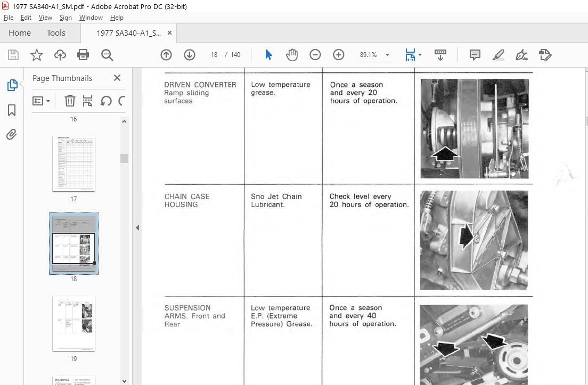Click the 'Check level every 20 hours' text
The image size is (588, 385).
[369, 201]
